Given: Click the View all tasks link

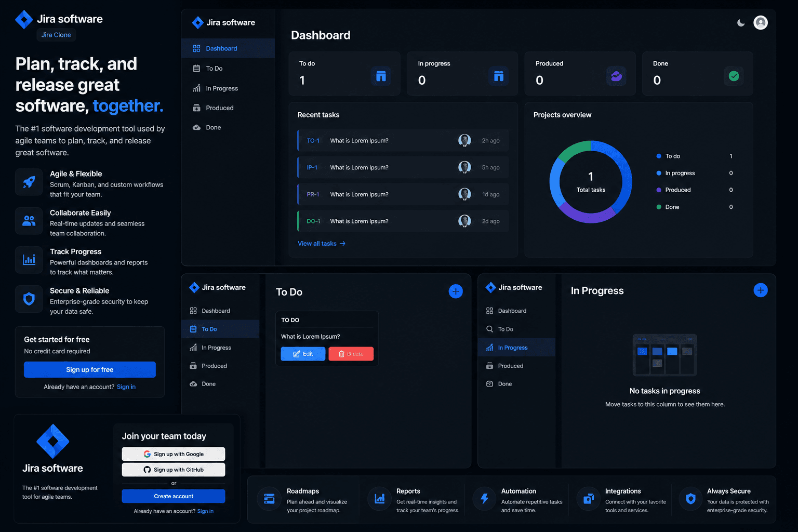Looking at the screenshot, I should click(x=322, y=244).
